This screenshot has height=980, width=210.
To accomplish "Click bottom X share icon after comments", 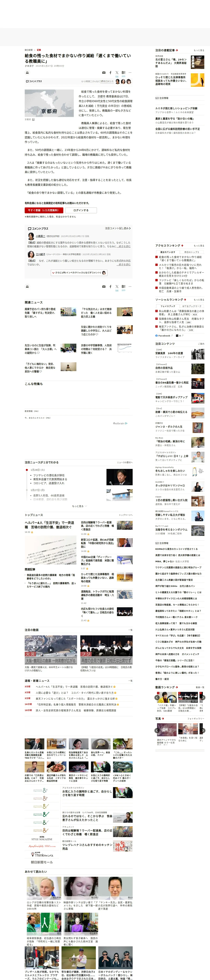I will pyautogui.click(x=117, y=286).
